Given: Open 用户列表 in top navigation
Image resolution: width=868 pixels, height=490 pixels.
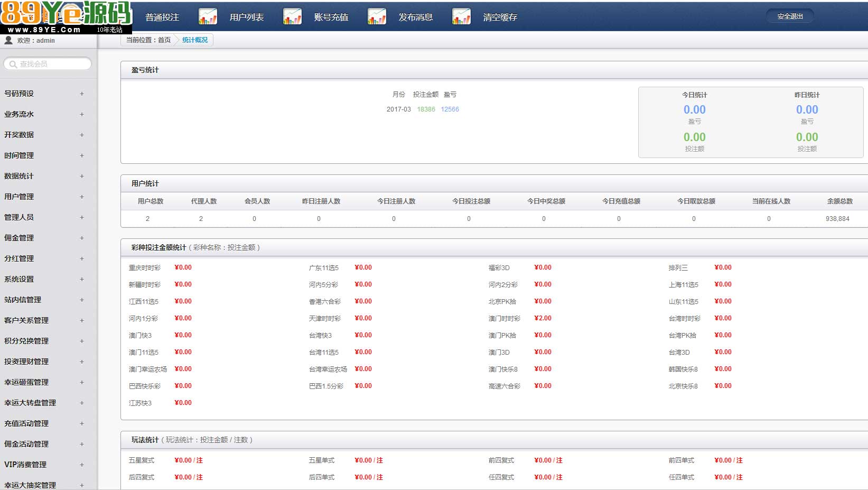Looking at the screenshot, I should click(x=247, y=17).
